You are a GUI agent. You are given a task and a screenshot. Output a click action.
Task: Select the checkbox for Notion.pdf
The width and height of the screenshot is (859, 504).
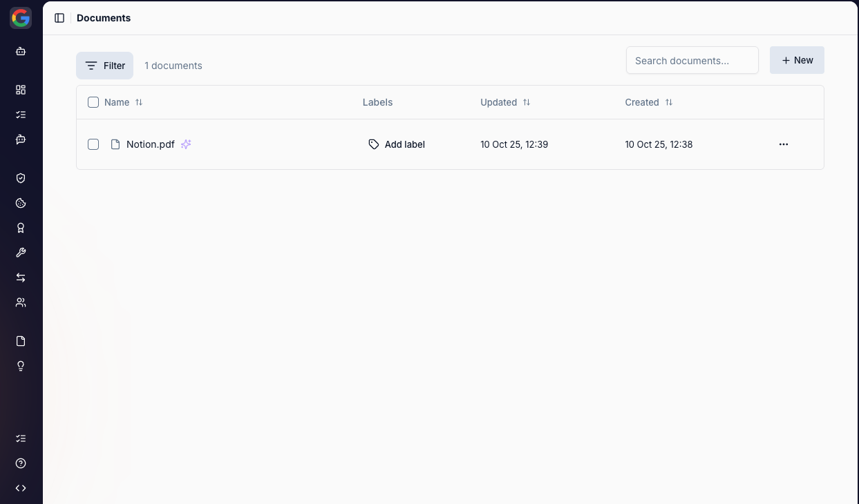(93, 144)
